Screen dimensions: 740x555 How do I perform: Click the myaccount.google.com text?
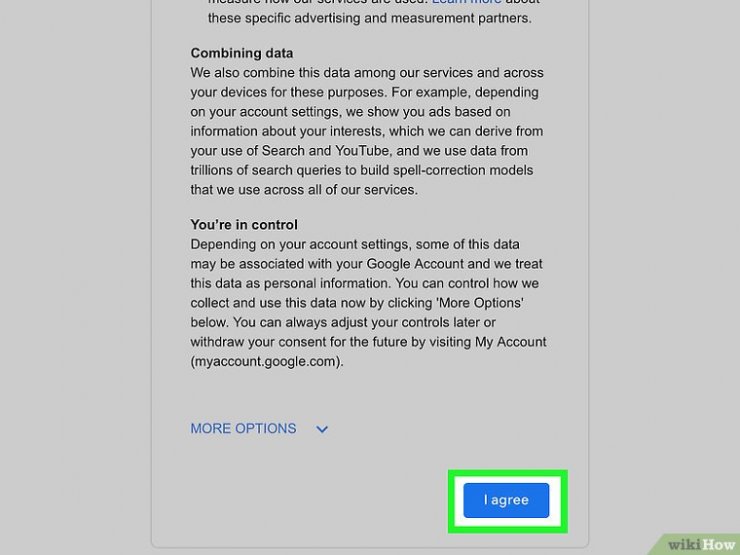pyautogui.click(x=267, y=362)
